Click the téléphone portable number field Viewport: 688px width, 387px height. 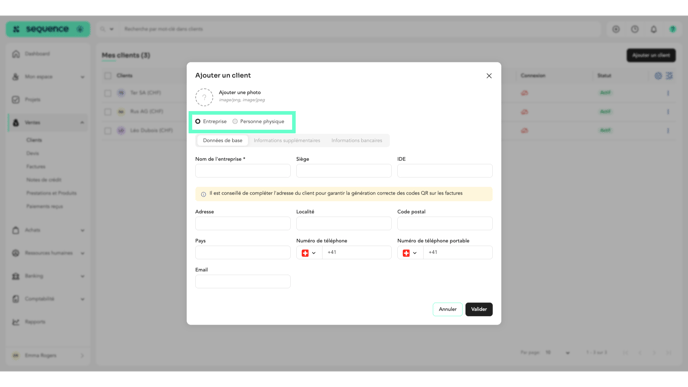click(458, 252)
